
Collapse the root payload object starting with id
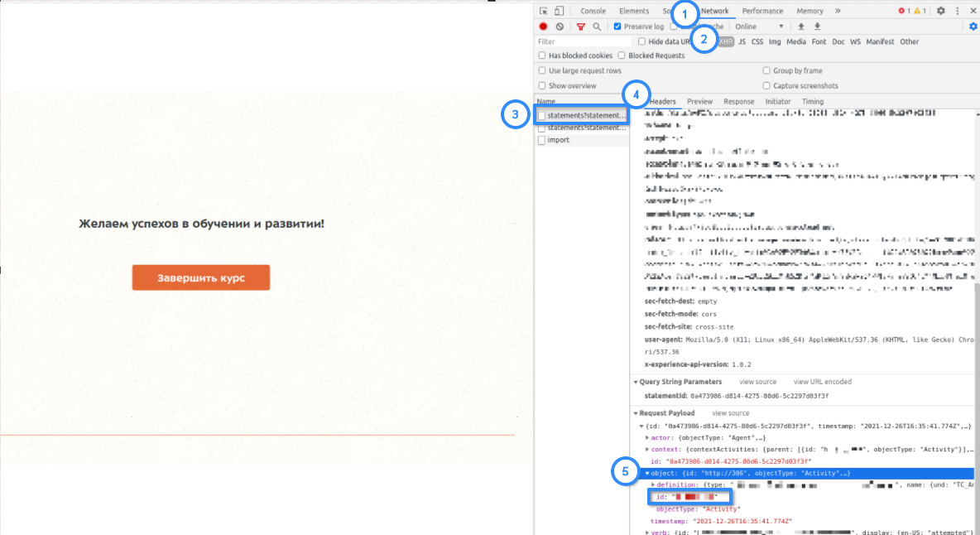pyautogui.click(x=641, y=427)
